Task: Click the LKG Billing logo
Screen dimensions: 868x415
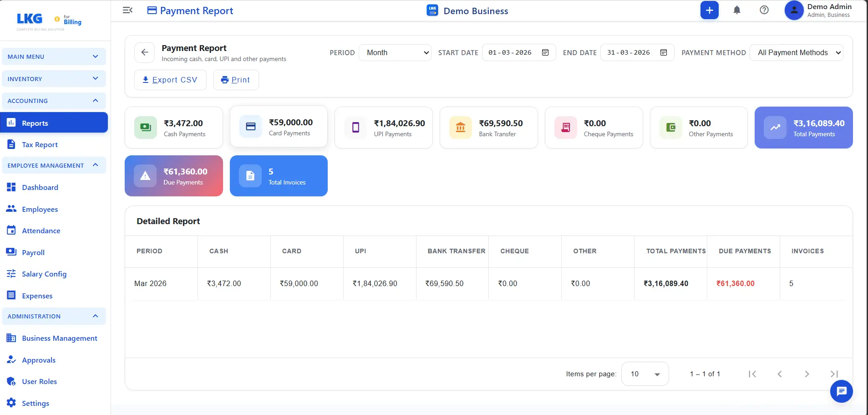Action: coord(49,21)
